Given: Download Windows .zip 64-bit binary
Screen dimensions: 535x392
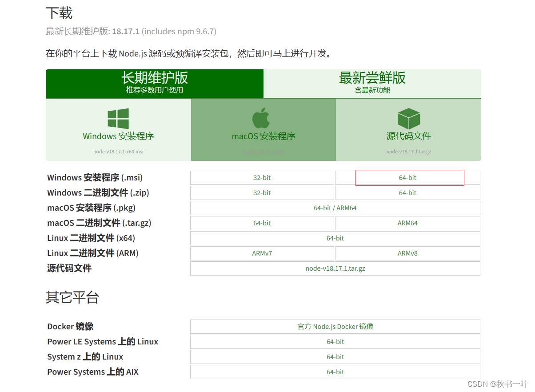Looking at the screenshot, I should coord(407,193).
